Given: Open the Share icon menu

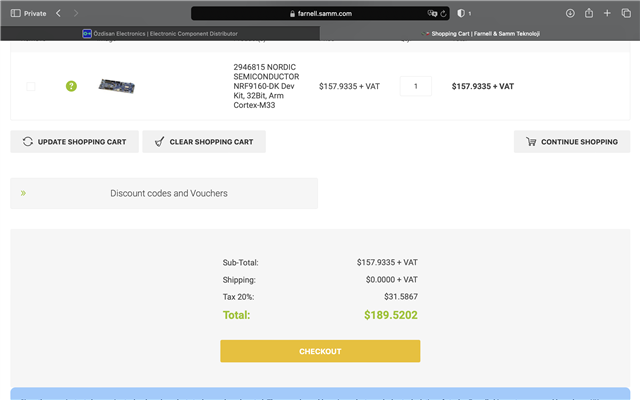Looking at the screenshot, I should coord(589,13).
